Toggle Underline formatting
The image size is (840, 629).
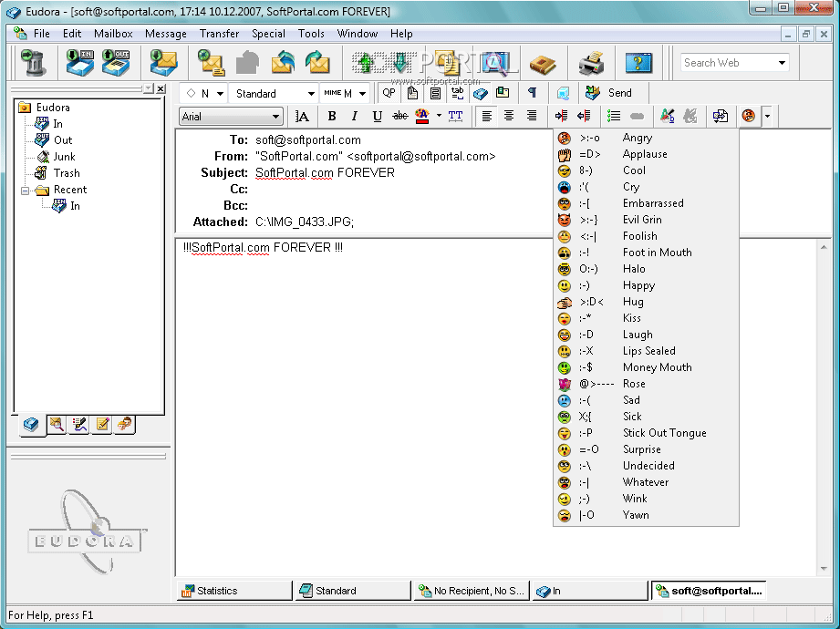click(378, 116)
